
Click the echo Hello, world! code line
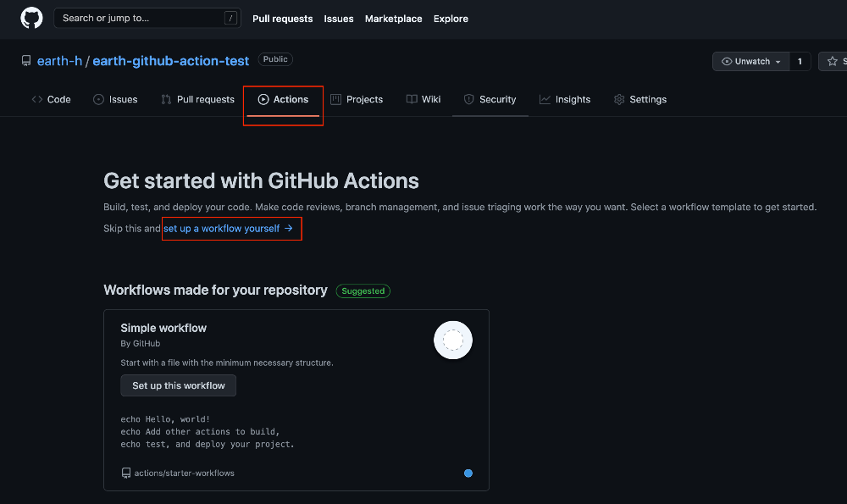[165, 419]
